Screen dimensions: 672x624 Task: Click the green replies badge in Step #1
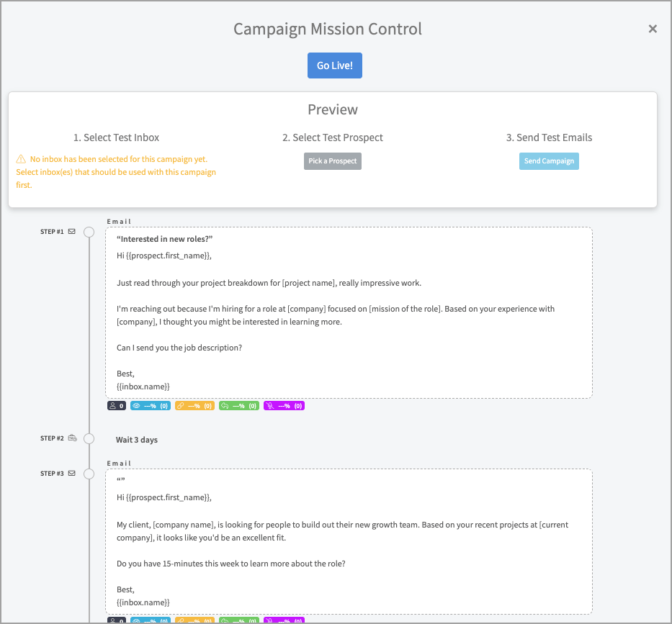pyautogui.click(x=238, y=406)
